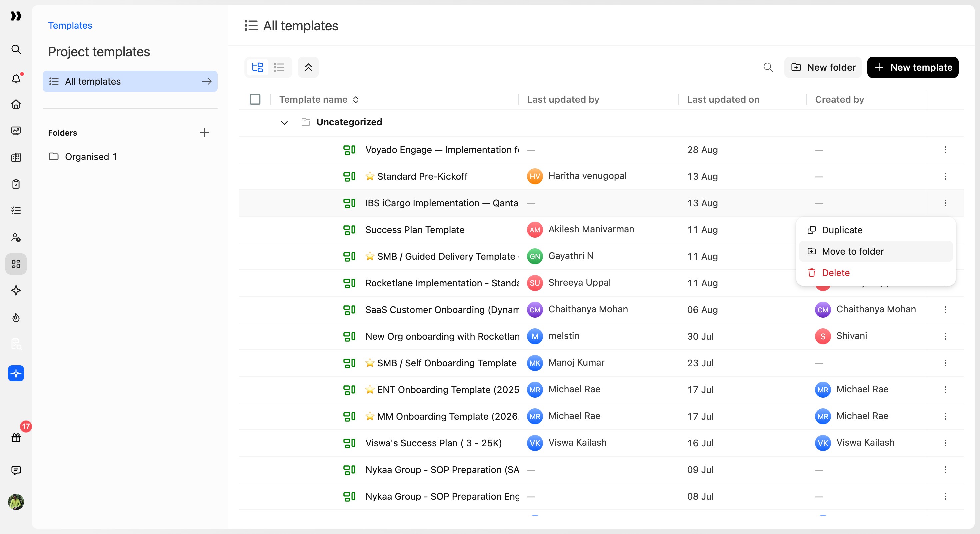980x534 pixels.
Task: Click the New folder button
Action: (x=823, y=67)
